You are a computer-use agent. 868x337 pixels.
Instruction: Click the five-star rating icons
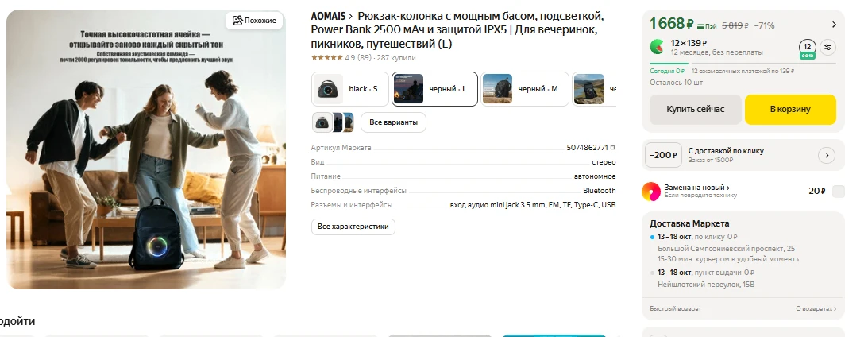(x=326, y=58)
